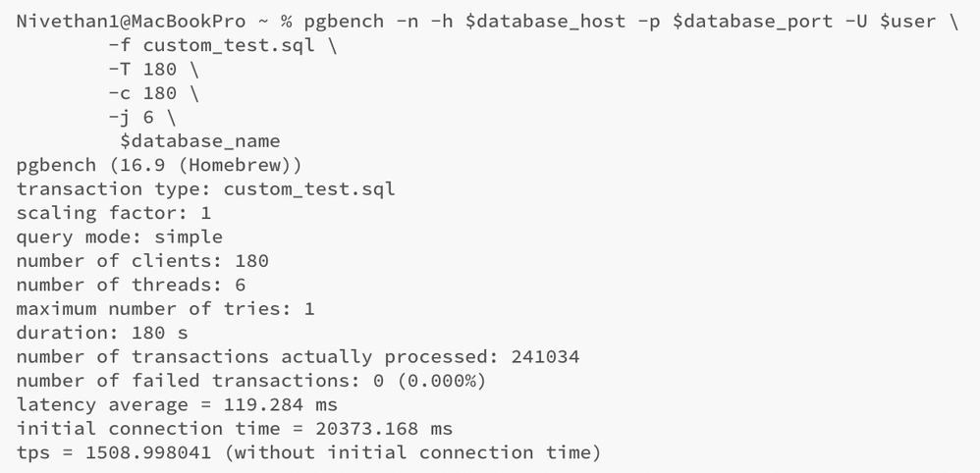Click the $database_name argument
This screenshot has width=980, height=473.
coord(200,141)
